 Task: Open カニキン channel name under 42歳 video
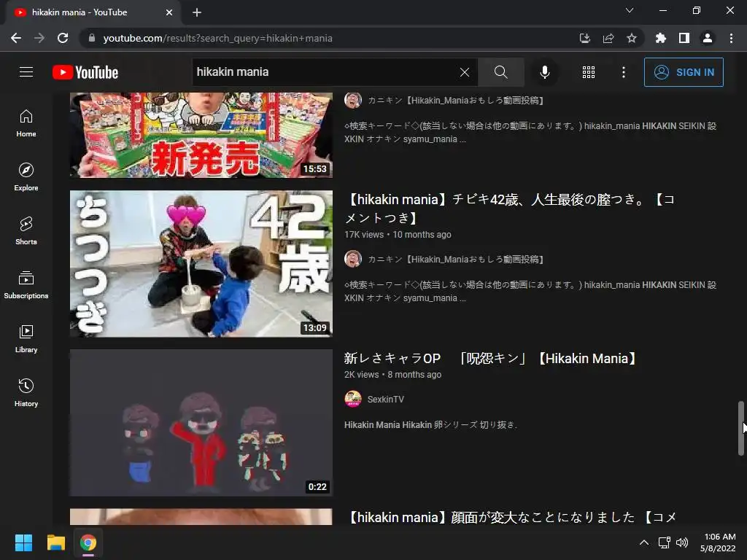coord(456,259)
